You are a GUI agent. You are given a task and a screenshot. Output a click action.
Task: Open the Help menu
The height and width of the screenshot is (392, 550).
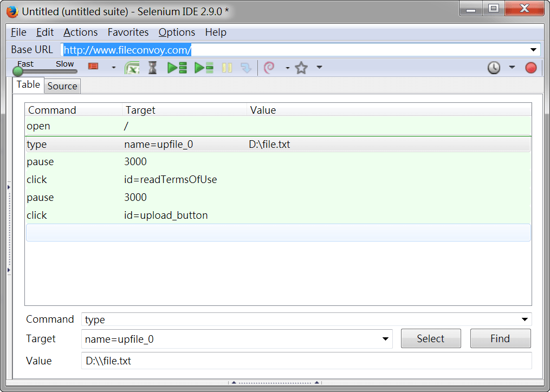pyautogui.click(x=216, y=32)
